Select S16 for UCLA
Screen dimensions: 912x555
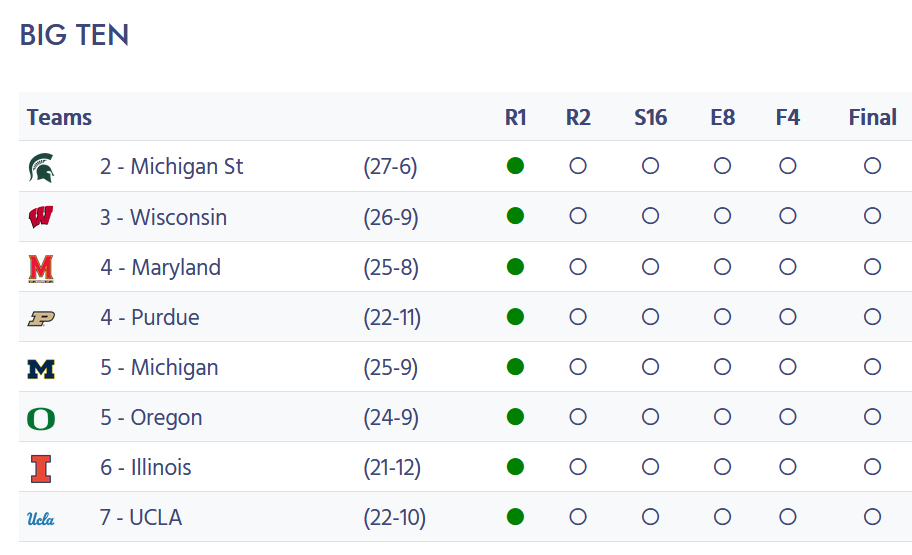[x=650, y=517]
